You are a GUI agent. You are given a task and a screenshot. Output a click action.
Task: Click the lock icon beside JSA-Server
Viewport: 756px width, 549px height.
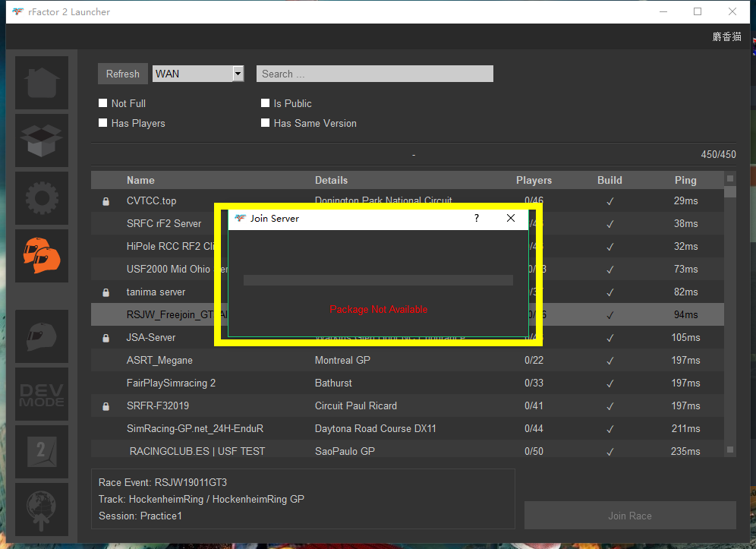pyautogui.click(x=106, y=338)
